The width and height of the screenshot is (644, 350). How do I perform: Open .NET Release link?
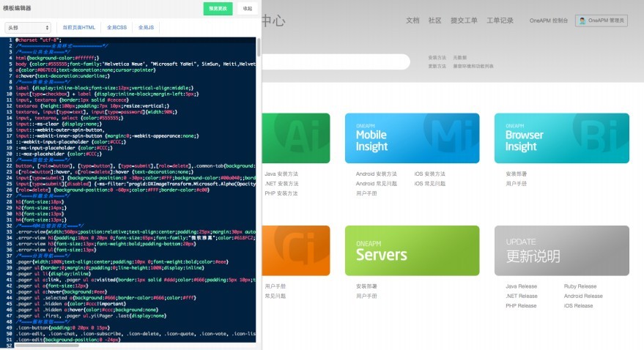click(522, 296)
